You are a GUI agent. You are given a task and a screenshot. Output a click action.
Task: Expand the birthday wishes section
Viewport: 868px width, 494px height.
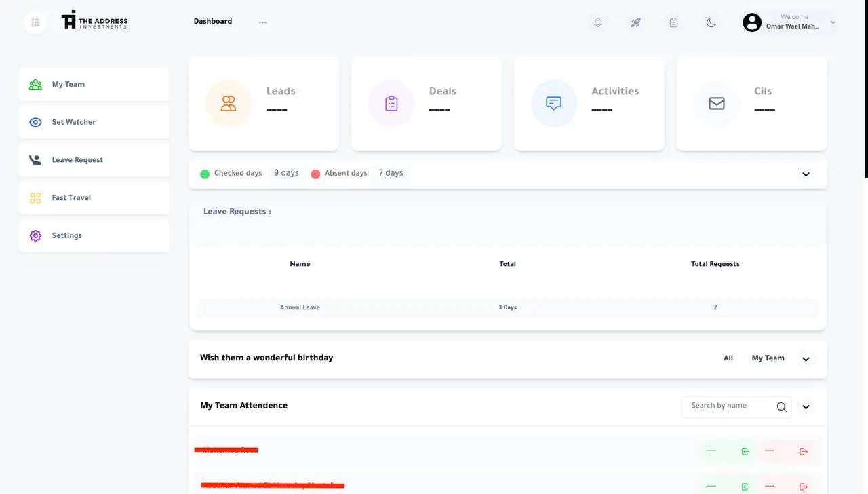click(806, 359)
